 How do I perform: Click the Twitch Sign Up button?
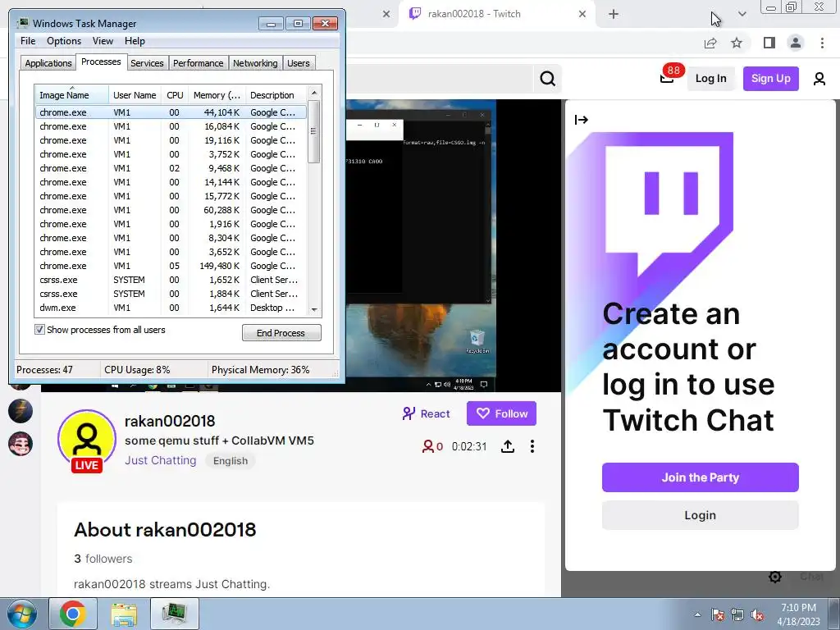coord(770,78)
